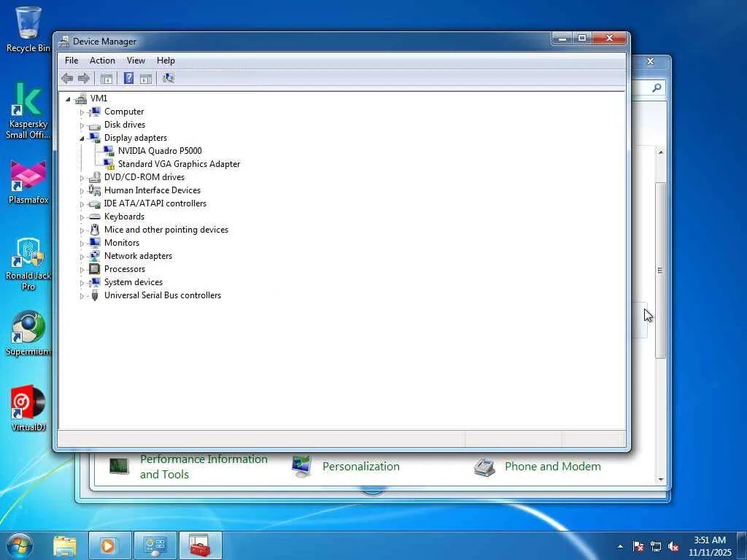
Task: Scan for hardware changes toolbar icon
Action: pos(169,78)
